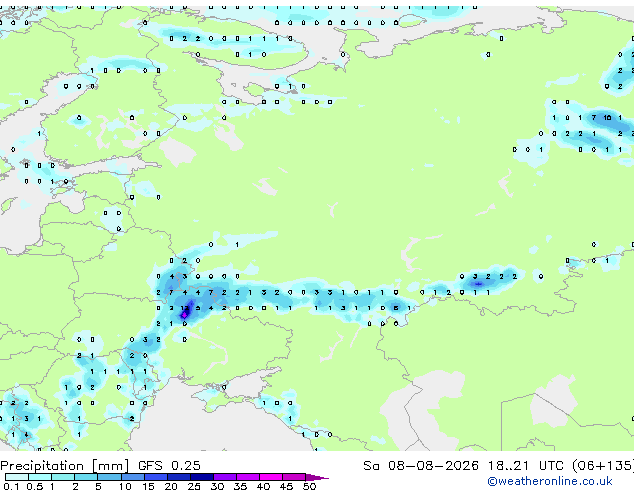Image resolution: width=634 pixels, height=490 pixels.
Task: Click the 10–15 mm legend swatch
Action: tap(132, 477)
